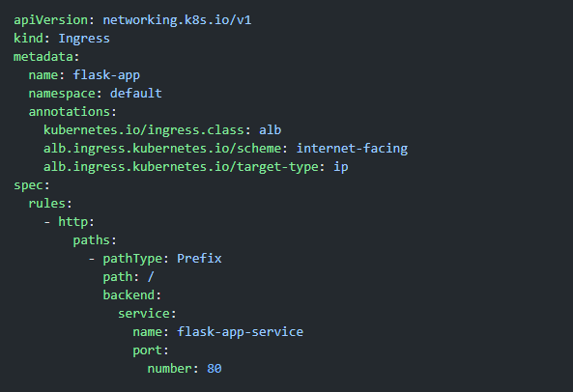Click the apiVersion key on first line
This screenshot has height=392, width=573.
(51, 20)
